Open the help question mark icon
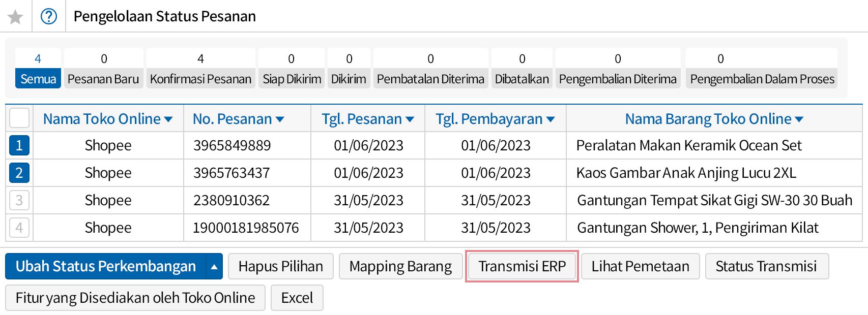Image resolution: width=868 pixels, height=315 pixels. (x=49, y=17)
